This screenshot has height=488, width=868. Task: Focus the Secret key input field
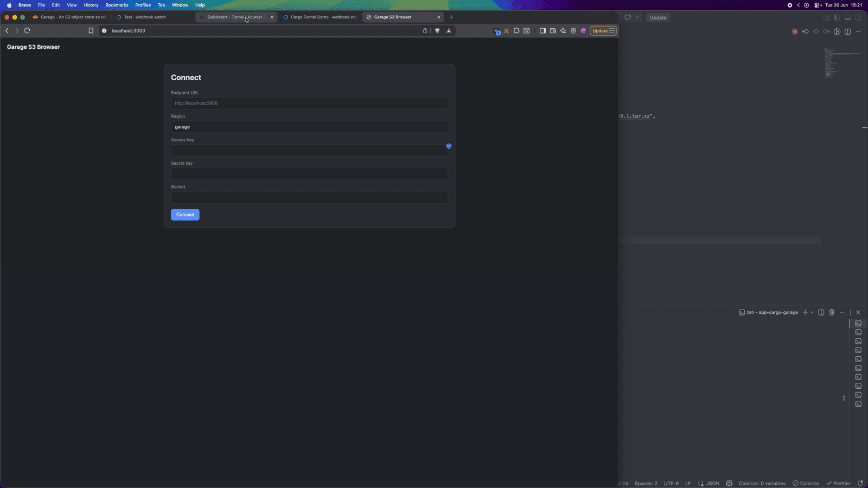click(x=309, y=174)
